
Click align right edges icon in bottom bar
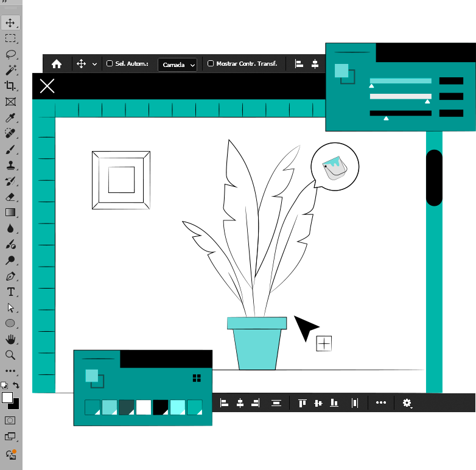(x=256, y=403)
